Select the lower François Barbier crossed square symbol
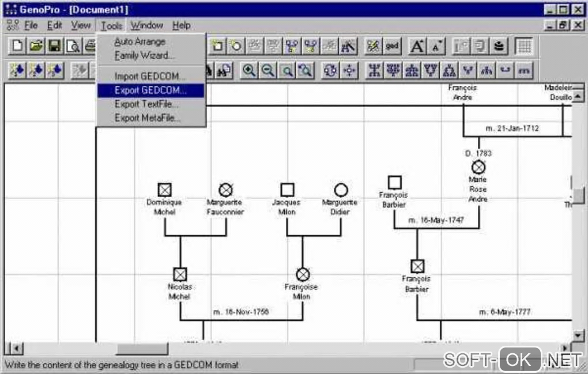The height and width of the screenshot is (374, 588). pyautogui.click(x=417, y=266)
